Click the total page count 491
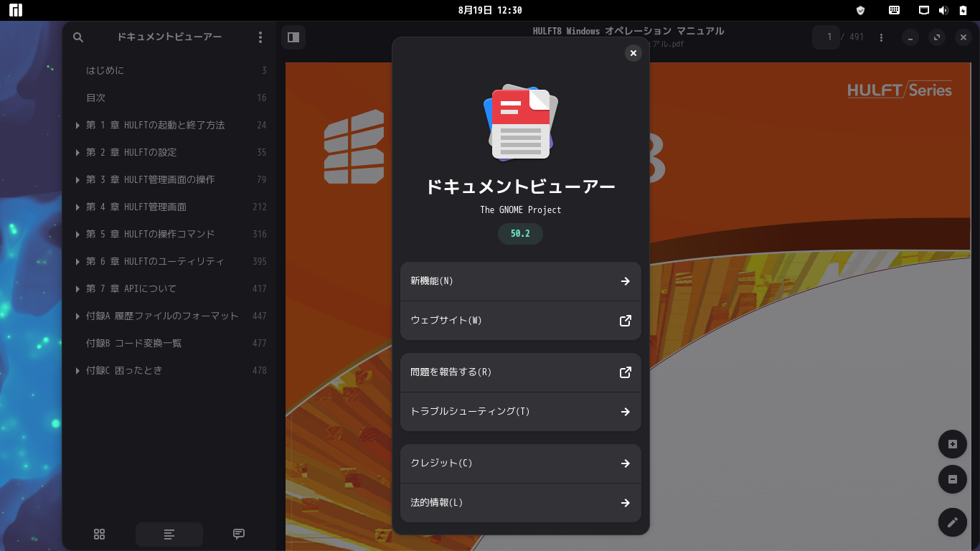 [x=857, y=37]
